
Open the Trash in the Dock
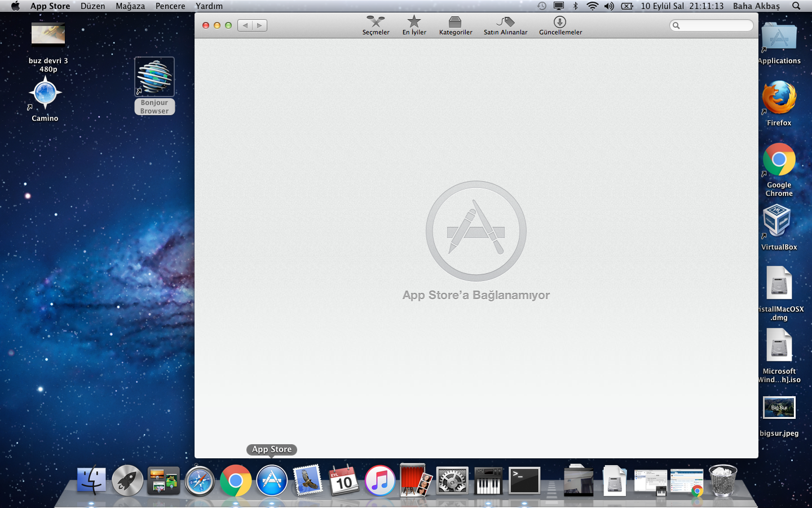point(722,481)
